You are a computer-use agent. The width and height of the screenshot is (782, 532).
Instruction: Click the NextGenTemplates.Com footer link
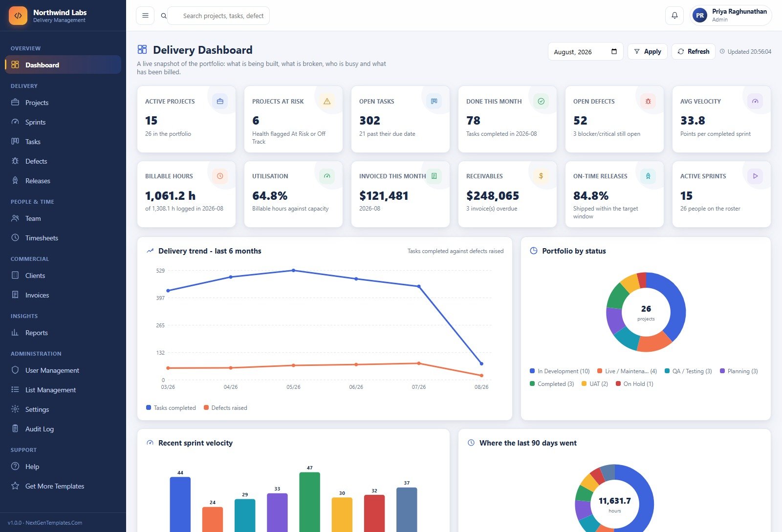click(54, 523)
